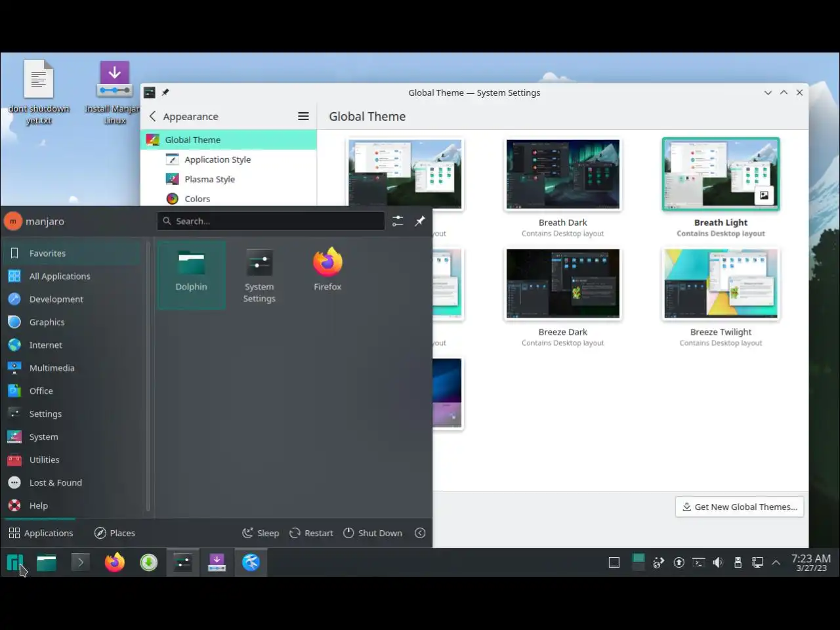Click the manjaro user avatar
The image size is (840, 630).
click(x=13, y=221)
